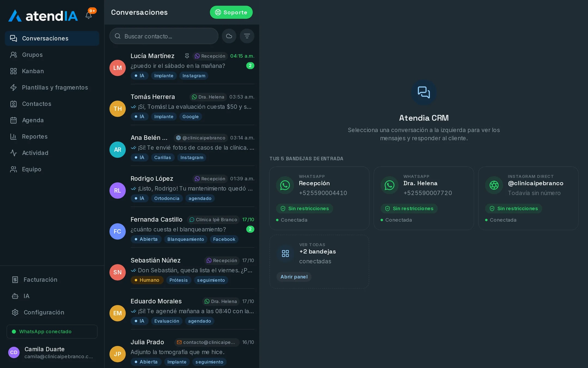Go to Grupos in the sidebar
The height and width of the screenshot is (368, 588).
[52, 55]
